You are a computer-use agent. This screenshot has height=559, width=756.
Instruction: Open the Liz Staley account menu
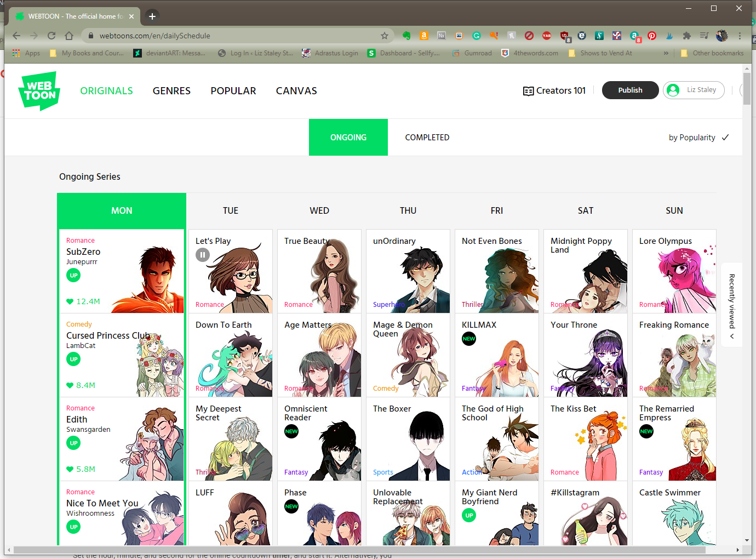694,90
